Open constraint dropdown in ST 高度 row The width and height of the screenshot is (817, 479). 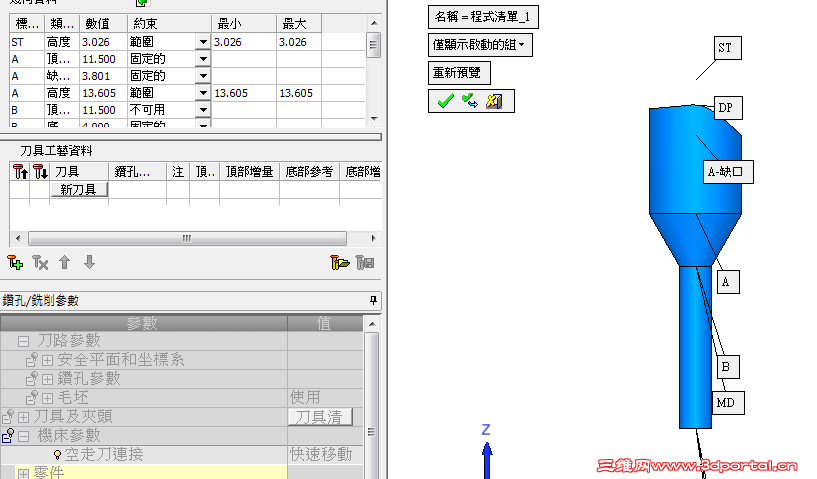coord(203,42)
